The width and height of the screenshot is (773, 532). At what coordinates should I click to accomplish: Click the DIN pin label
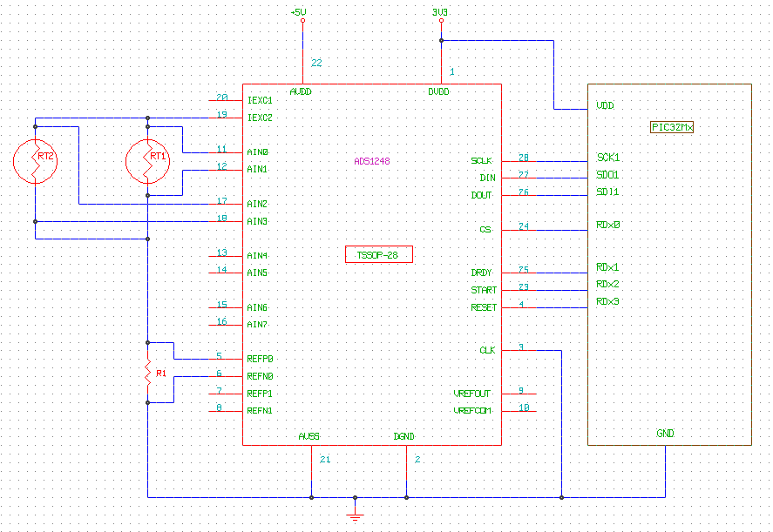[x=487, y=178]
